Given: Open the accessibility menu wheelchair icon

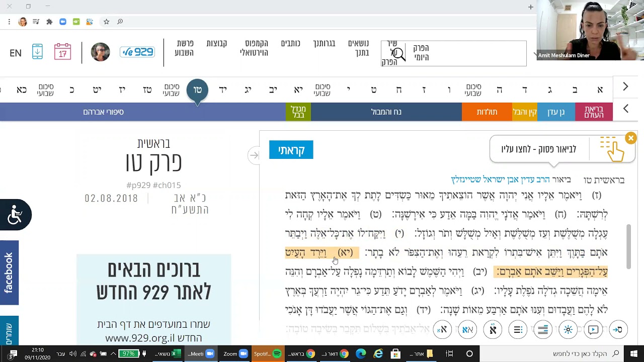Looking at the screenshot, I should 16,215.
